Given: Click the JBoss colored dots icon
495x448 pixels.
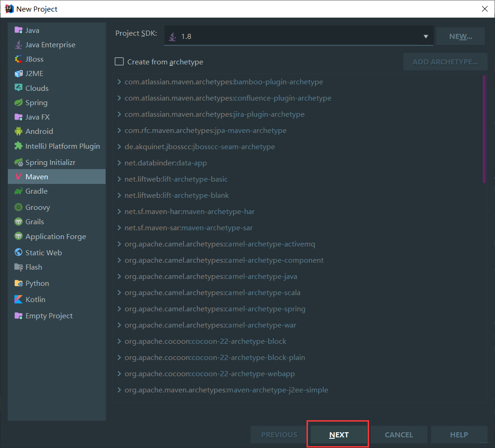Looking at the screenshot, I should pos(19,59).
